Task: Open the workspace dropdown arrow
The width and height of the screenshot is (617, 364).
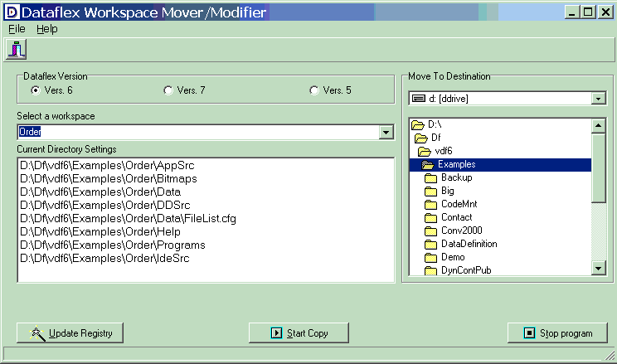Action: click(386, 132)
